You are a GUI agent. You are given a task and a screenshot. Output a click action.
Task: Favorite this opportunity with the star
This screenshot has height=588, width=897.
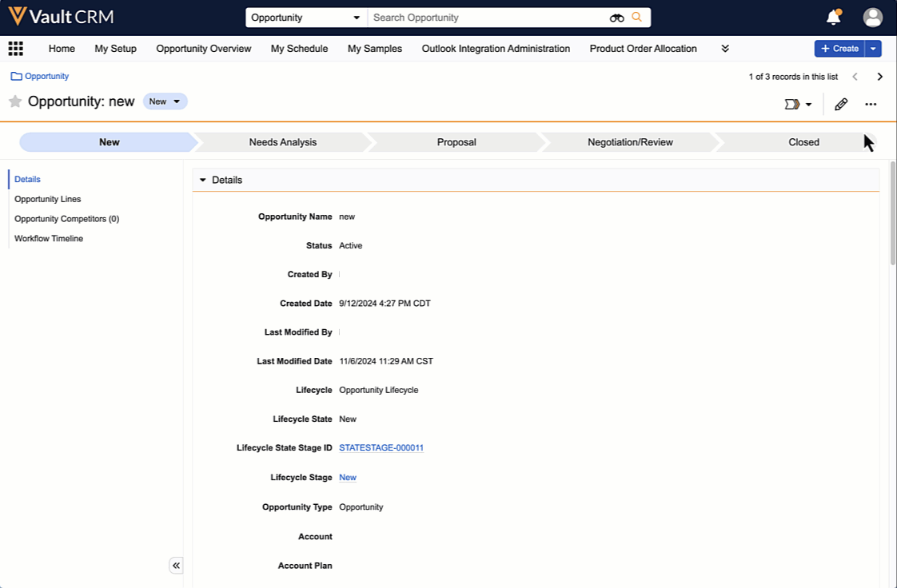click(15, 101)
